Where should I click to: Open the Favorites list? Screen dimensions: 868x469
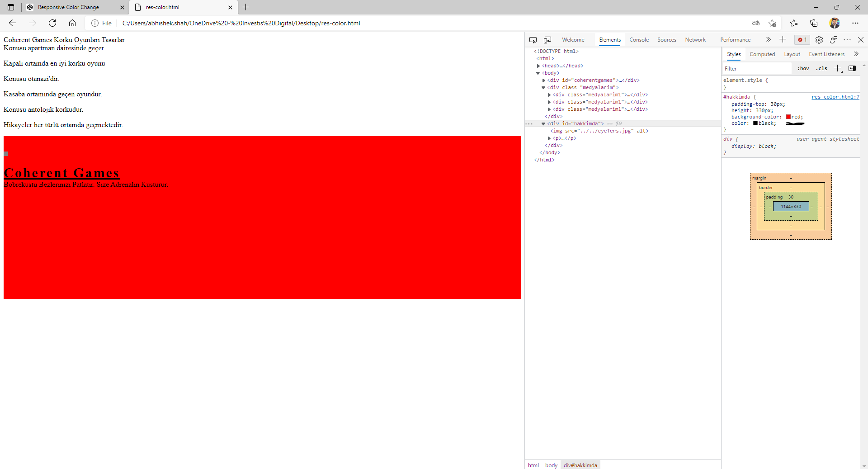pos(794,23)
